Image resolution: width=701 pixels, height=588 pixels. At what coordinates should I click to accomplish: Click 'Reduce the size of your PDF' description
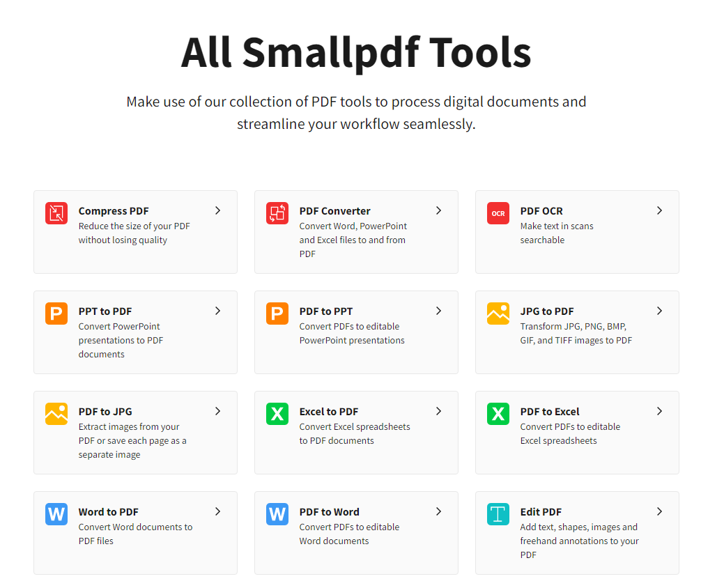click(x=134, y=233)
